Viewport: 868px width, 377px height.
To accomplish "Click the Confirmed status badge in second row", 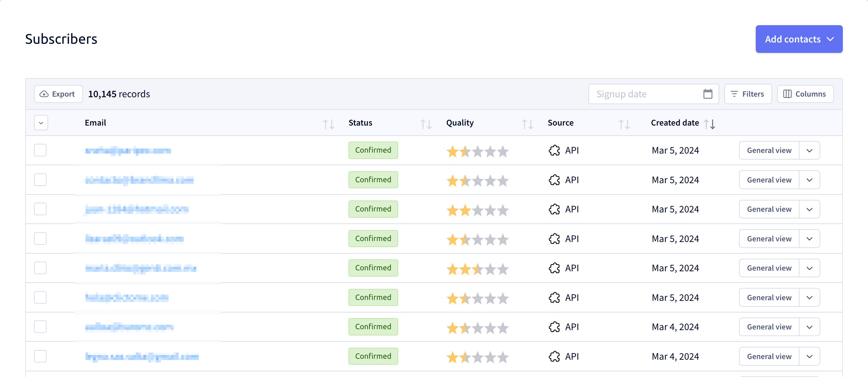I will pos(373,179).
